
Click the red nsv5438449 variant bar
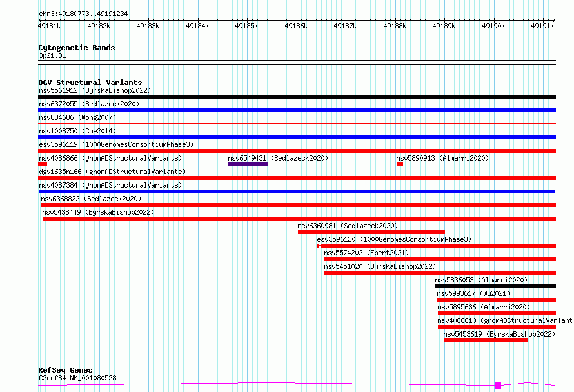pos(299,219)
